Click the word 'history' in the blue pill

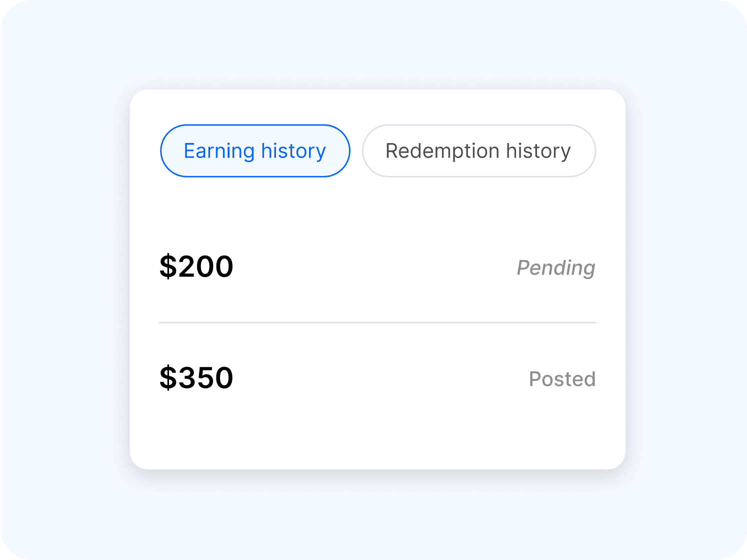coord(293,151)
